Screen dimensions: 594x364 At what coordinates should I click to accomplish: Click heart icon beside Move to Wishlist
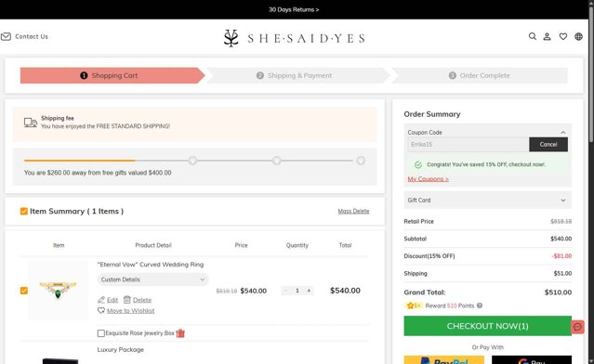click(101, 311)
